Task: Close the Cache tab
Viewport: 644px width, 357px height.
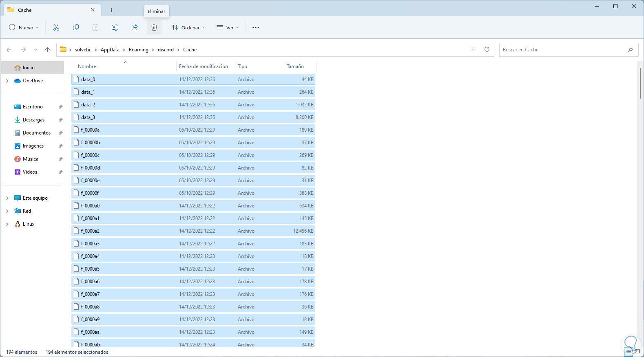Action: (93, 10)
